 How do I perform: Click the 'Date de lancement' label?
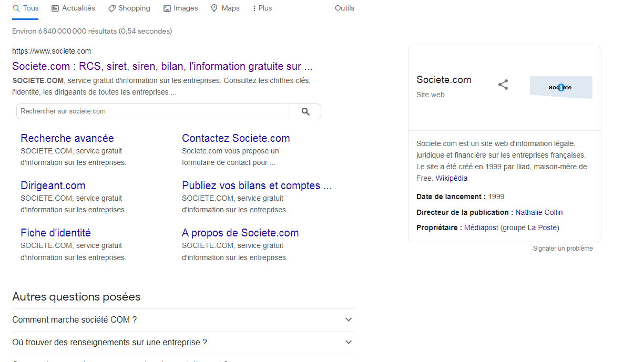point(451,196)
